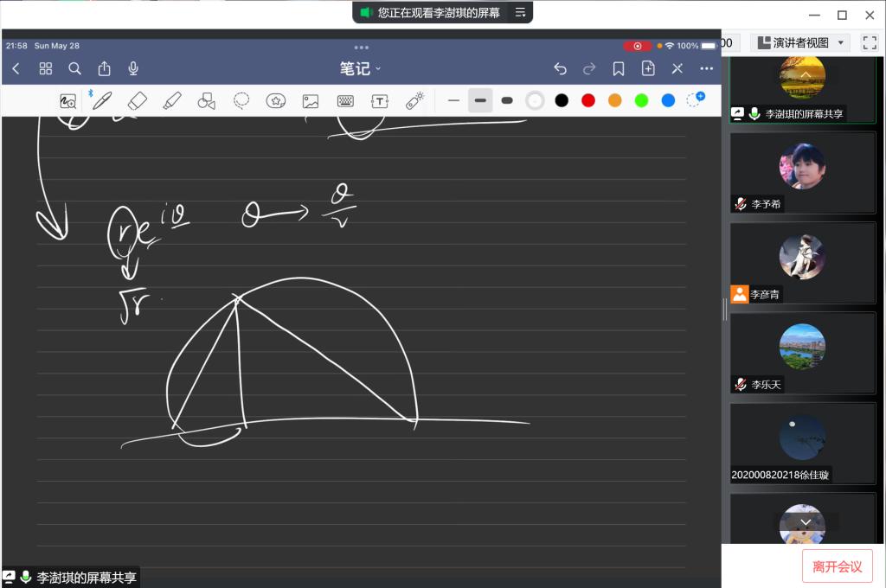Select the Eraser tool
Image resolution: width=886 pixels, height=588 pixels.
pyautogui.click(x=137, y=100)
